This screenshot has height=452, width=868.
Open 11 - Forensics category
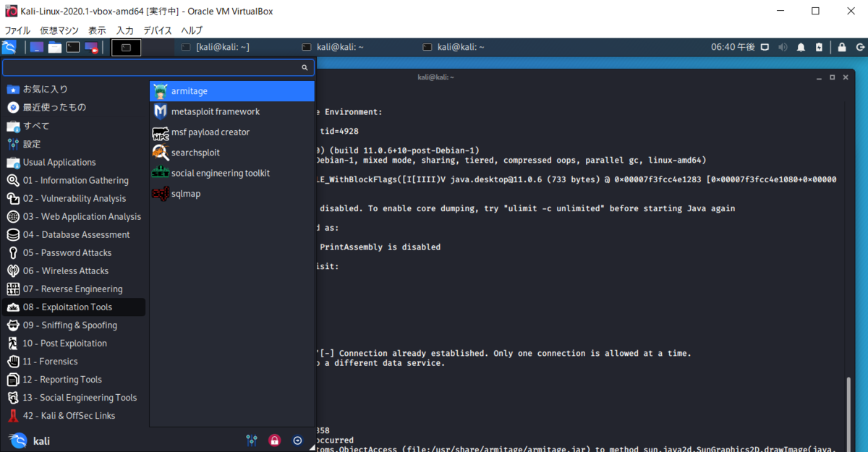[x=75, y=361]
